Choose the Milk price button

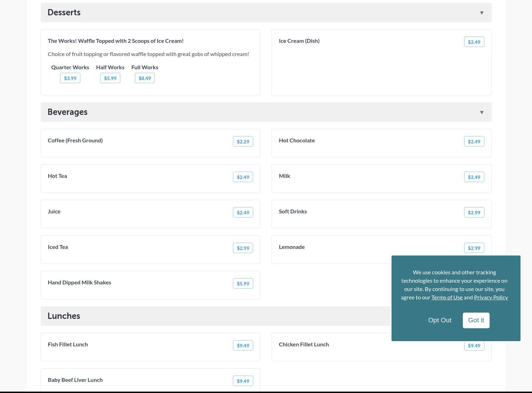click(x=474, y=177)
